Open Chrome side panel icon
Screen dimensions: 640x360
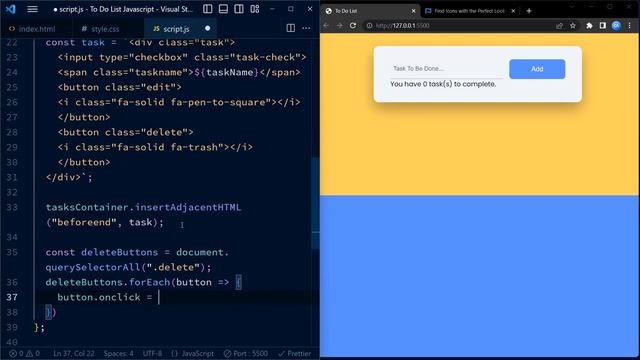603,26
